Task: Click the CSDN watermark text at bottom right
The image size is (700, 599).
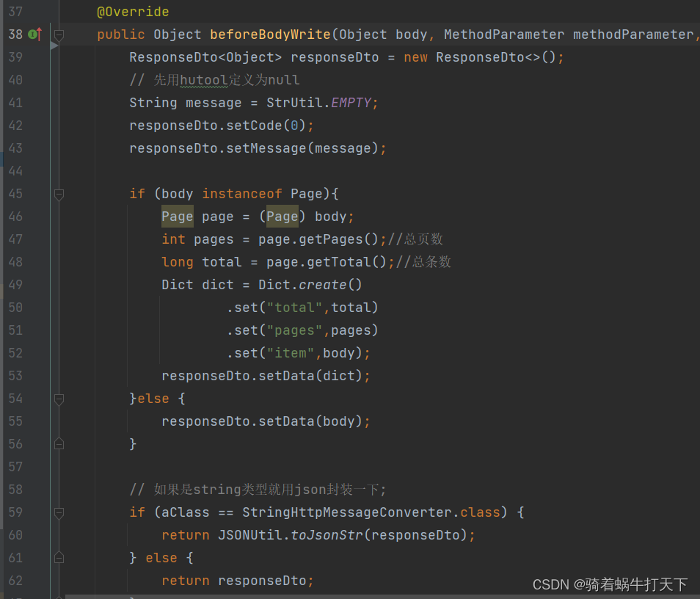Action: pyautogui.click(x=609, y=584)
